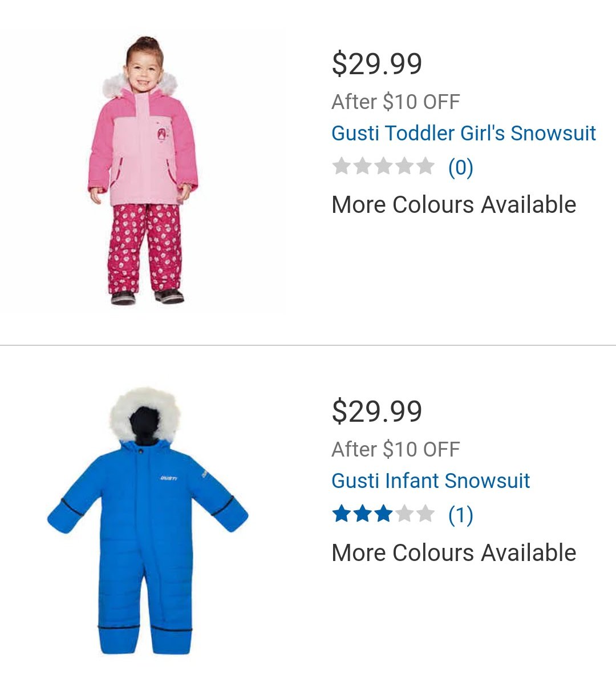Select After $10 OFF text for infant snowsuit
Viewport: 616px width, 682px height.
tap(396, 449)
